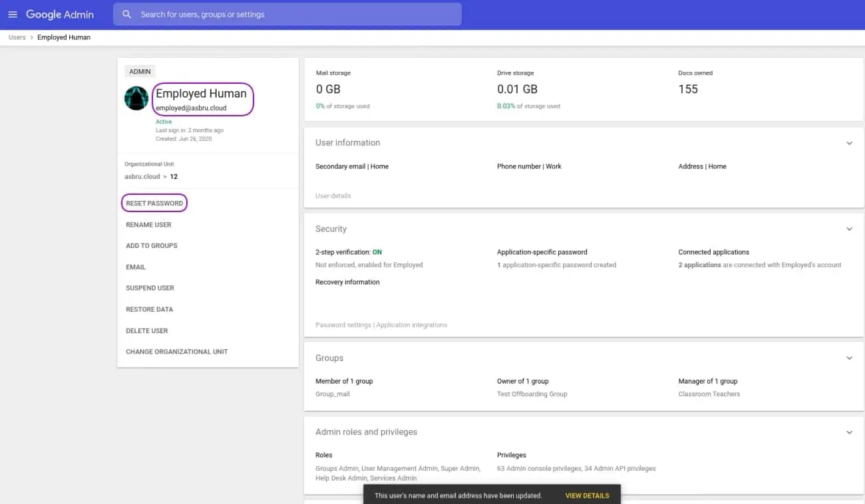This screenshot has height=504, width=865.
Task: Expand the User information section
Action: 849,143
